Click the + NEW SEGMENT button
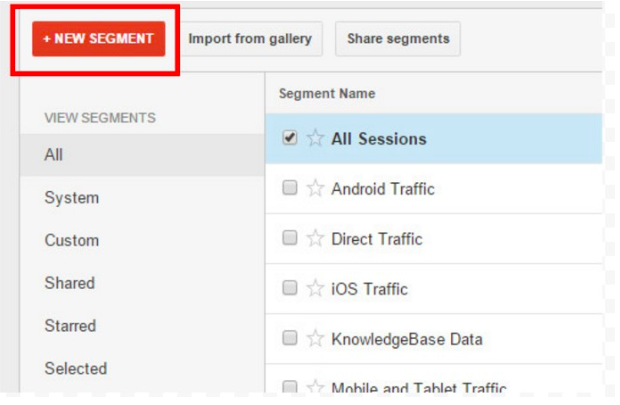 click(98, 39)
